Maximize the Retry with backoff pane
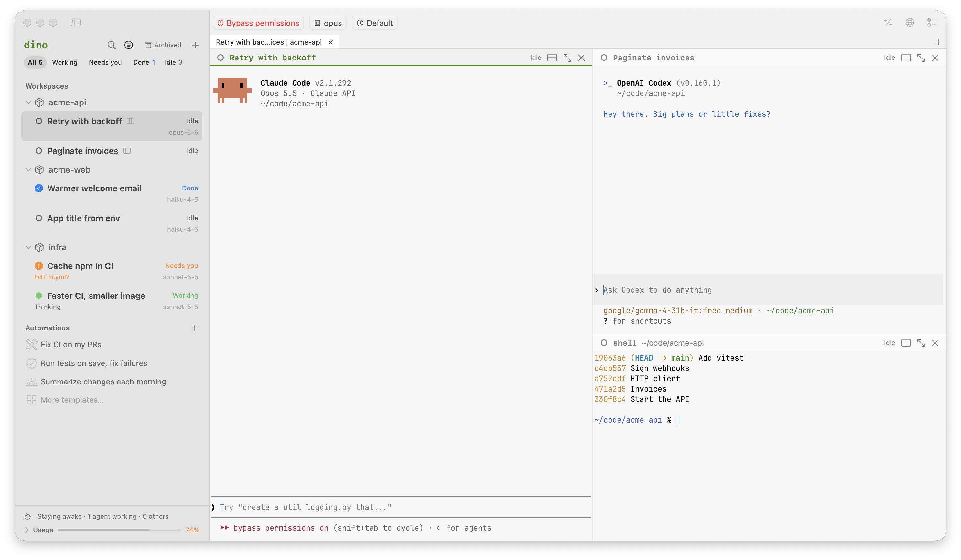 click(x=567, y=58)
